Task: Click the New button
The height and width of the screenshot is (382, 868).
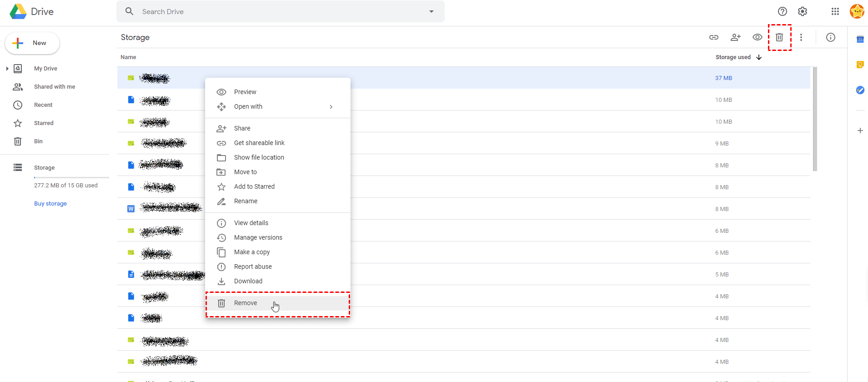Action: pyautogui.click(x=32, y=43)
